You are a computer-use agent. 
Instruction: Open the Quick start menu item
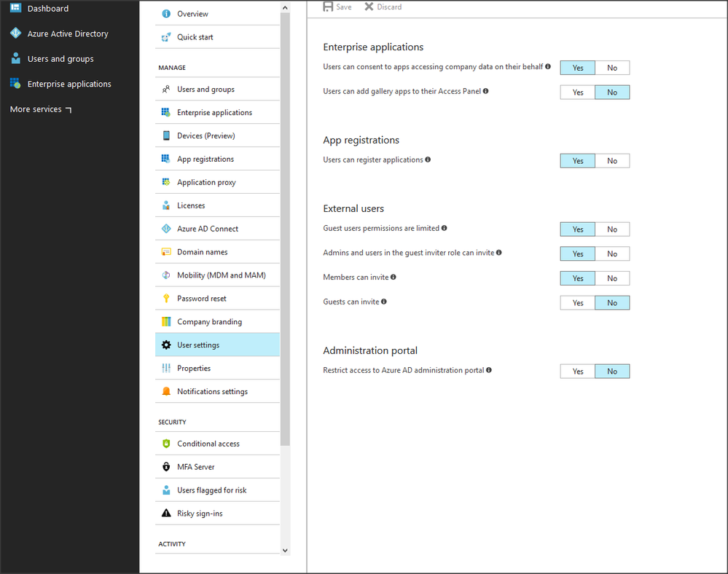217,37
